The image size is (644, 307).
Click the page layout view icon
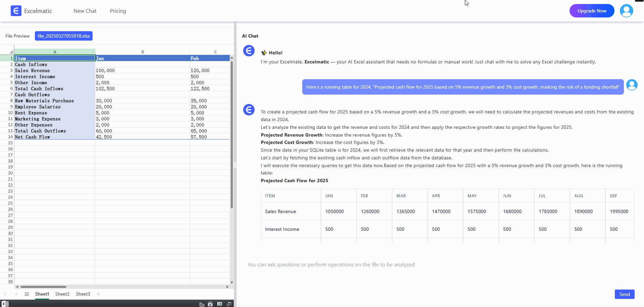220,304
